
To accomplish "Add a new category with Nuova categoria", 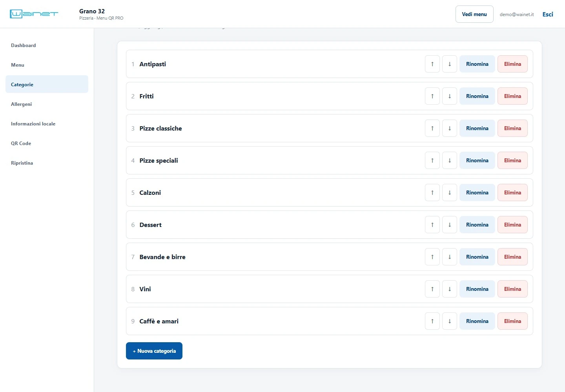I will click(154, 351).
